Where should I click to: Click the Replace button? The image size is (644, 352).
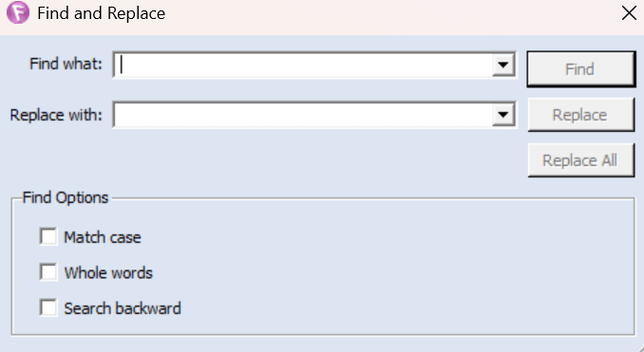[580, 115]
